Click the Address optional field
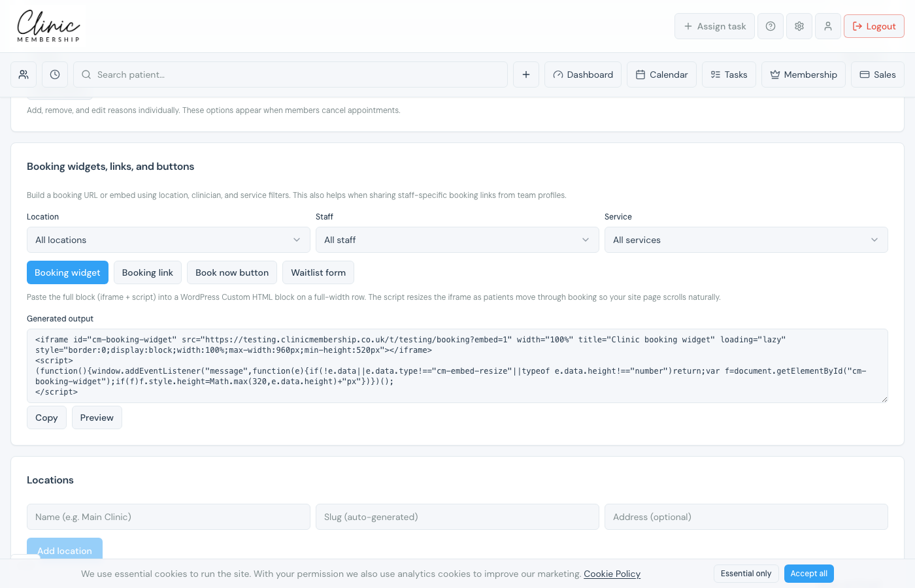 click(746, 517)
